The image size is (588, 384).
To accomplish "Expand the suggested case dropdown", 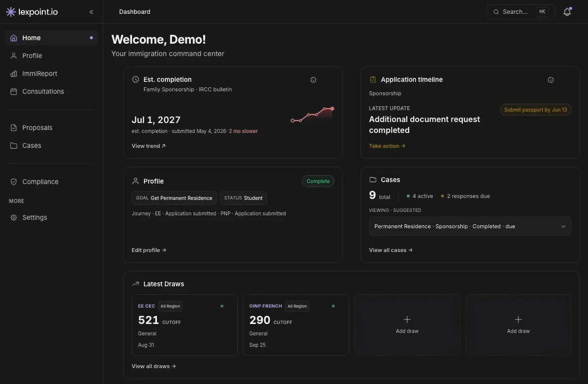I will click(470, 226).
